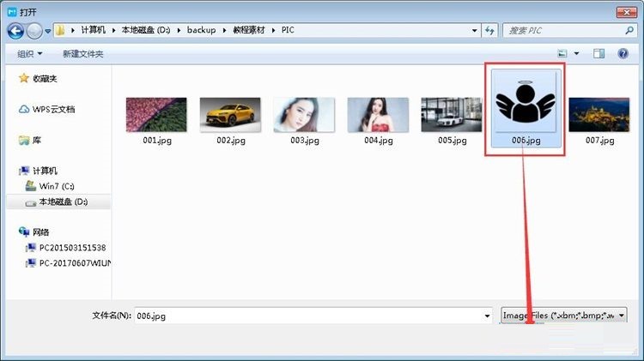Click the refresh button beside address bar
This screenshot has height=361, width=644.
[489, 31]
